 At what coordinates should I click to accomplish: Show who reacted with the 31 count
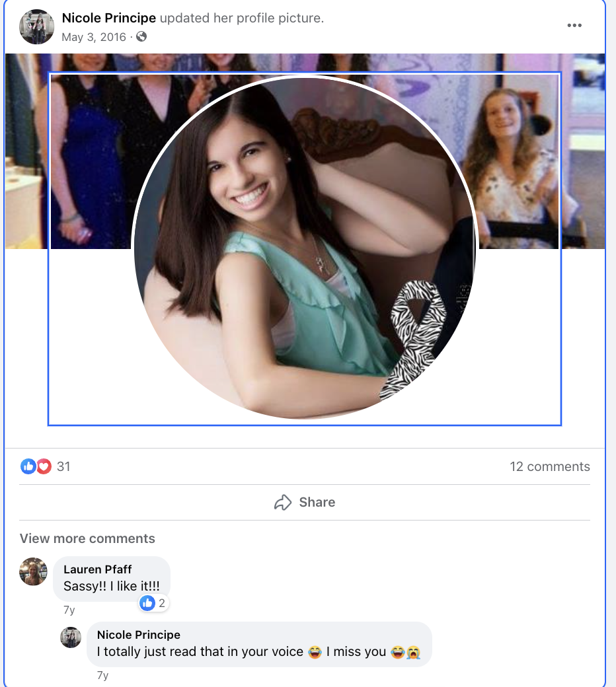click(63, 466)
